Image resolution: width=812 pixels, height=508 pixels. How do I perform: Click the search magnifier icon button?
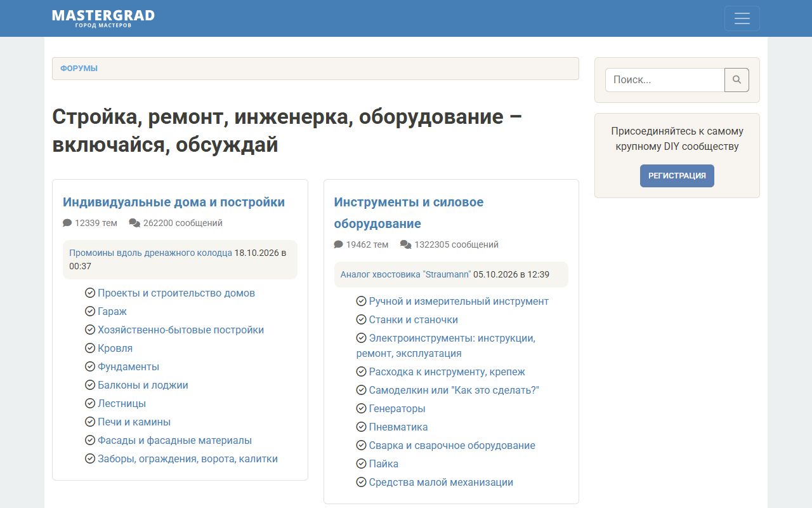737,80
